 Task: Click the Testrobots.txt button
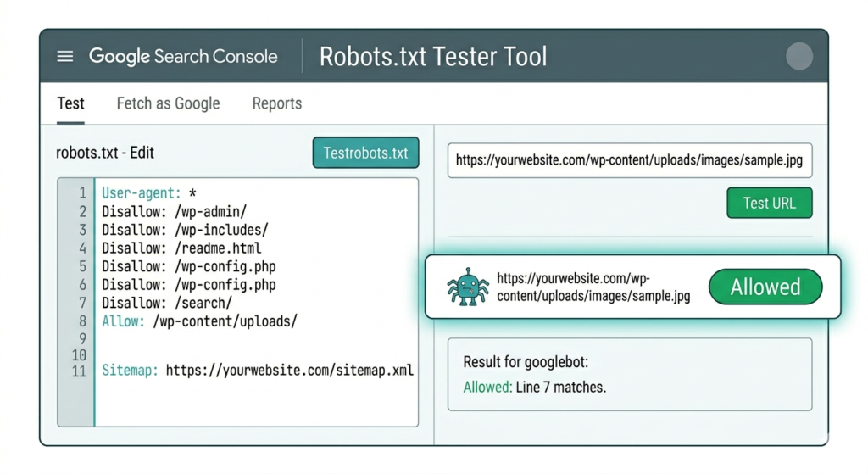(x=365, y=153)
